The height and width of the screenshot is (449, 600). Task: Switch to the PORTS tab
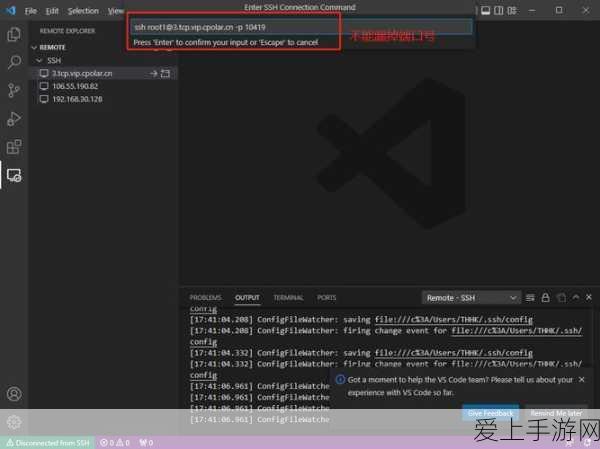click(x=326, y=298)
